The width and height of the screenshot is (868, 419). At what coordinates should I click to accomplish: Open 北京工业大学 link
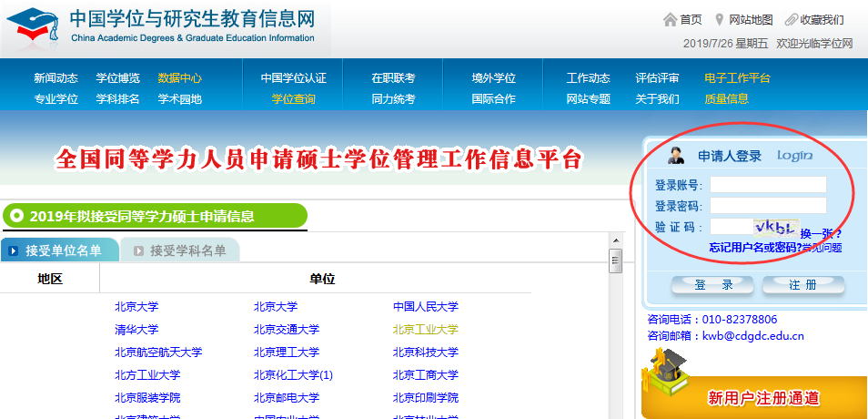pyautogui.click(x=426, y=329)
